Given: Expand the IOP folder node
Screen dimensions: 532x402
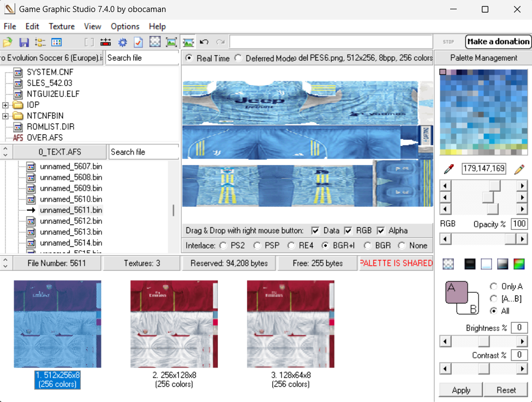Looking at the screenshot, I should click(x=5, y=105).
